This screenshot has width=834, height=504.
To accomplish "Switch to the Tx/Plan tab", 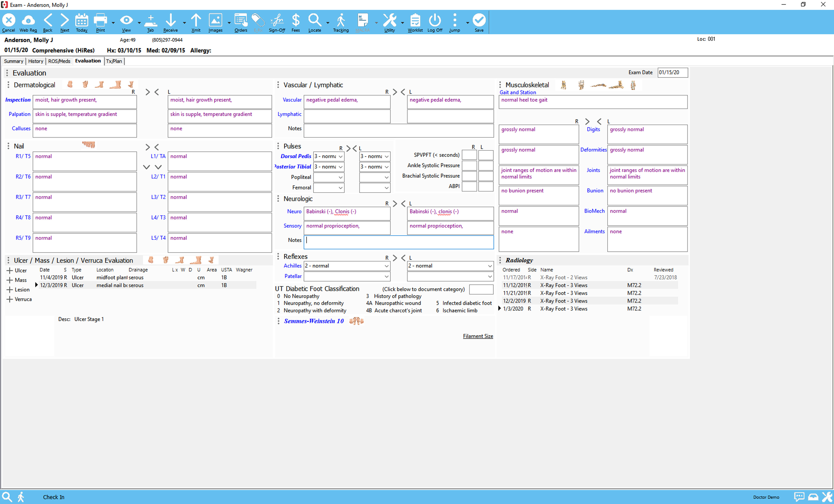I will [x=114, y=61].
